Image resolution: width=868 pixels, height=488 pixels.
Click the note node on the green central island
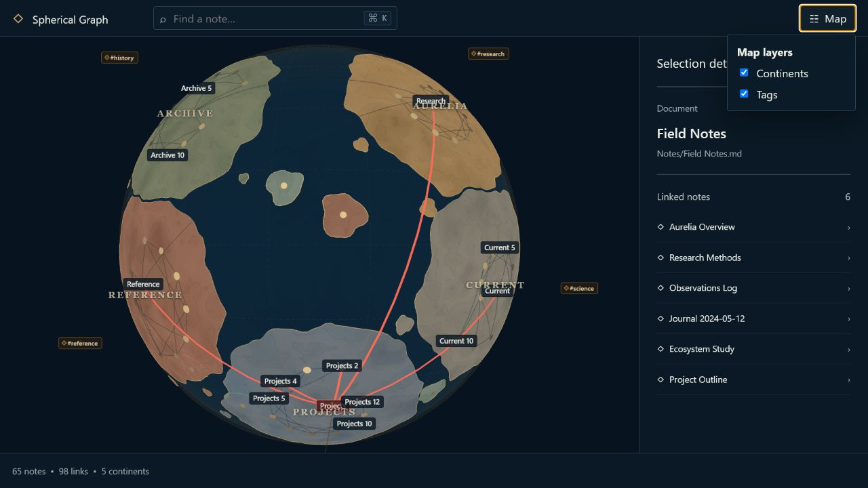(x=283, y=186)
